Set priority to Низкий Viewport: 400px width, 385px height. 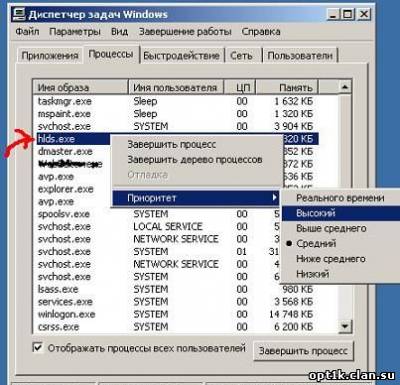pos(340,274)
